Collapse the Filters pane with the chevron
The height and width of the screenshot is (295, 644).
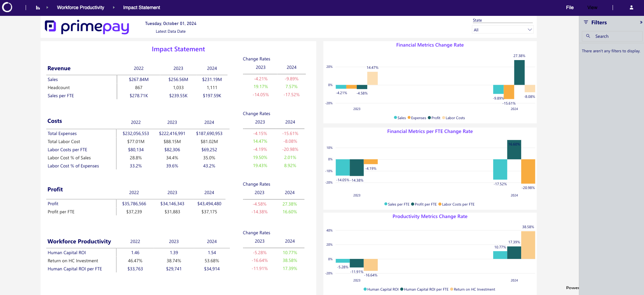[x=641, y=22]
